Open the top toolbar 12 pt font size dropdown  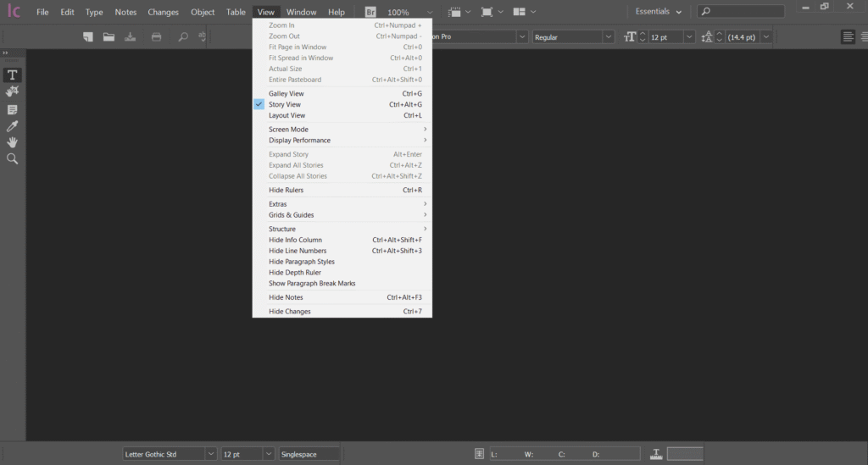[689, 37]
